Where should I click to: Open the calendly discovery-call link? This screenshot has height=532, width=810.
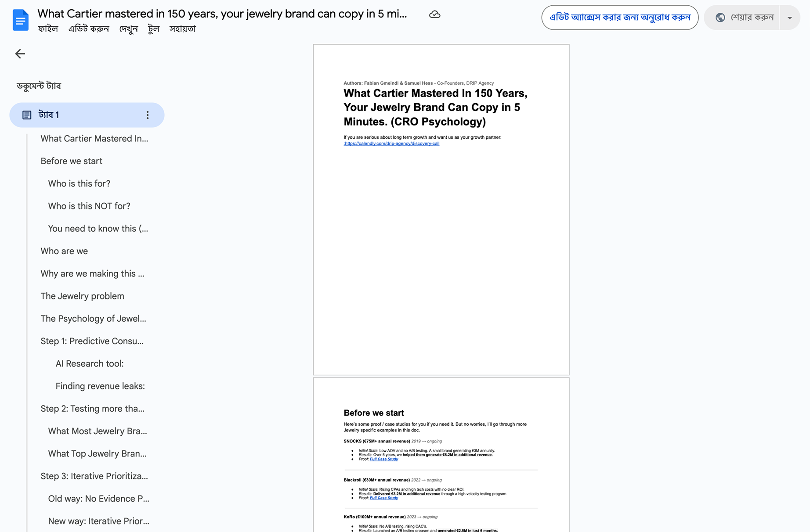[x=392, y=144]
